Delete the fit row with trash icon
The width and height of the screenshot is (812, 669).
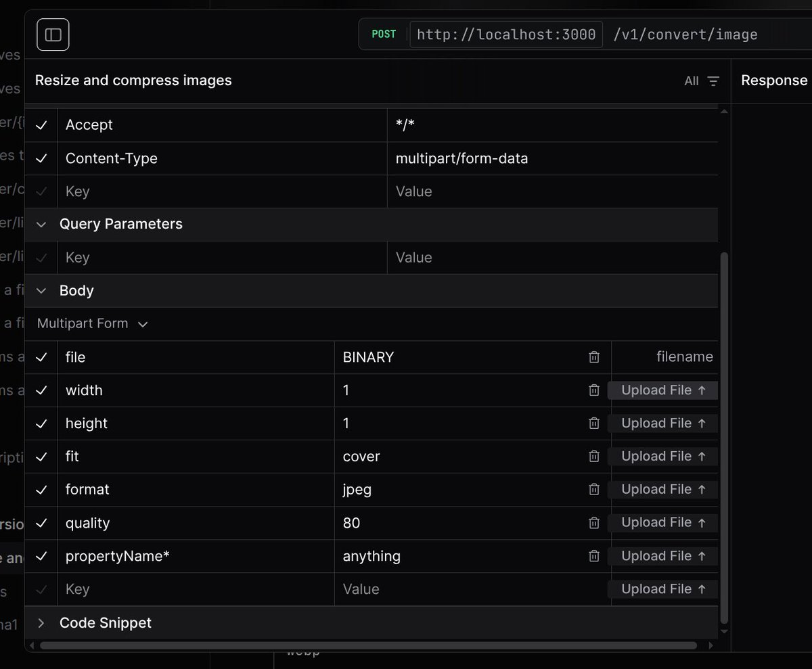pos(594,457)
